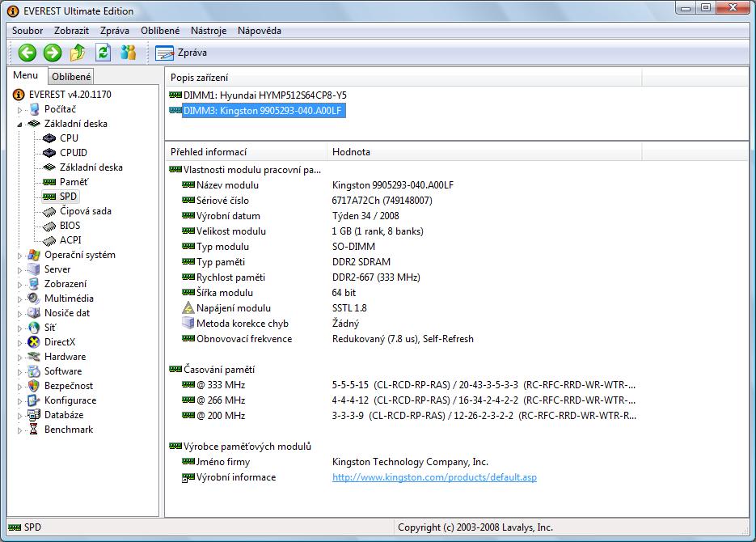Expand the Hardware tree node
This screenshot has height=542, width=756.
coord(19,358)
